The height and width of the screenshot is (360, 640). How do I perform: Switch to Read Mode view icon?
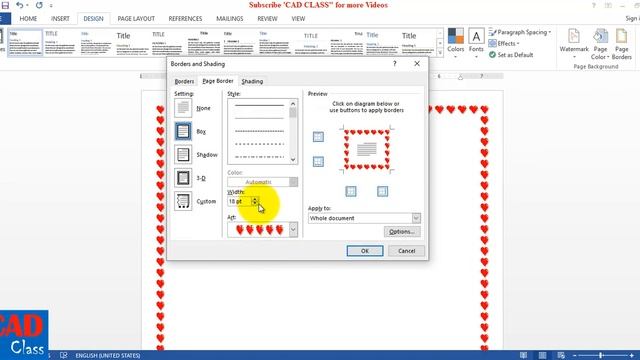click(523, 356)
